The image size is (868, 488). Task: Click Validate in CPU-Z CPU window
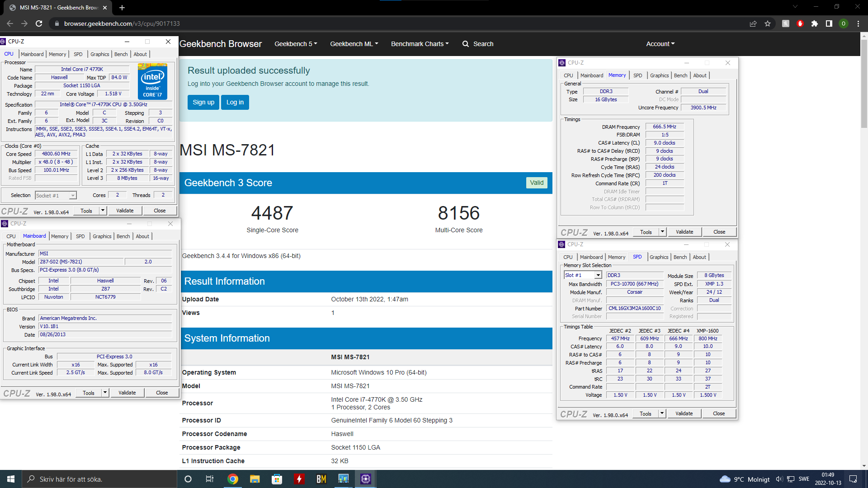[x=125, y=211]
